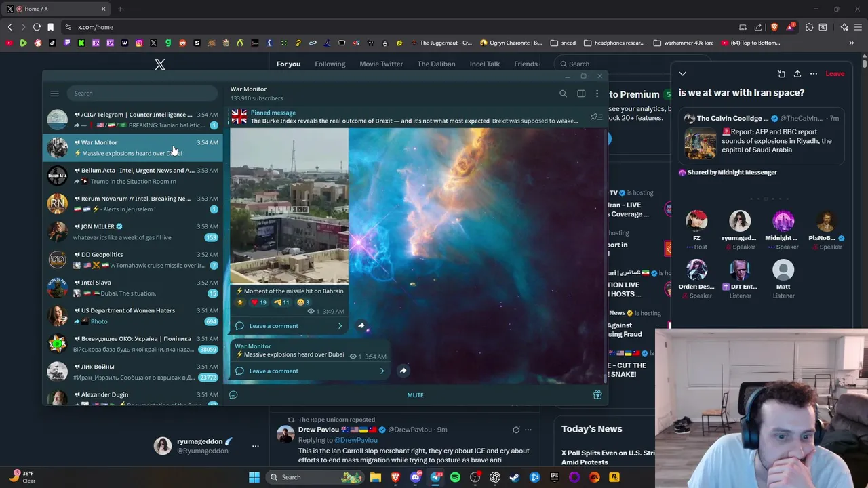
Task: Play the Bahrain missile hit video
Action: 290,206
